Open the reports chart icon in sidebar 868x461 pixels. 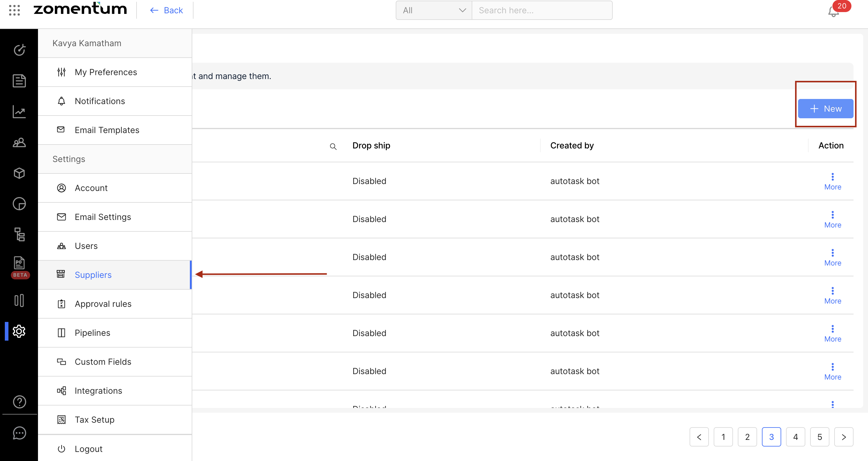pos(19,112)
